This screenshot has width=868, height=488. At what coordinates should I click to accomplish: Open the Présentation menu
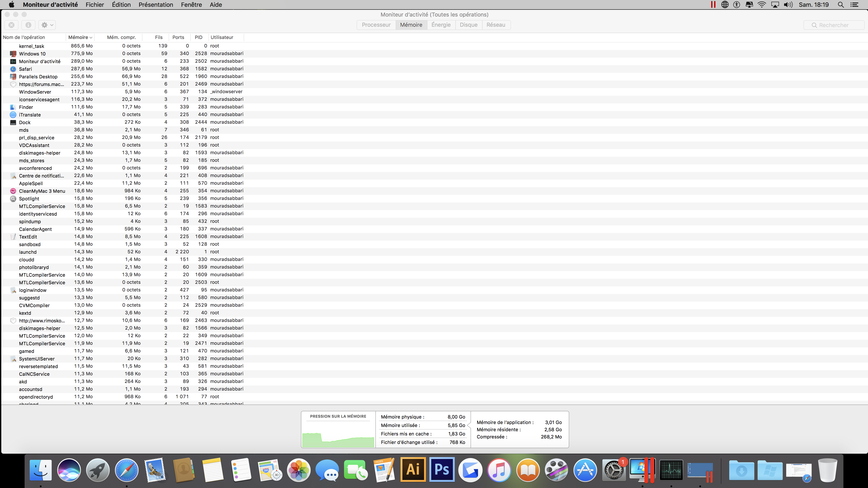coord(156,5)
